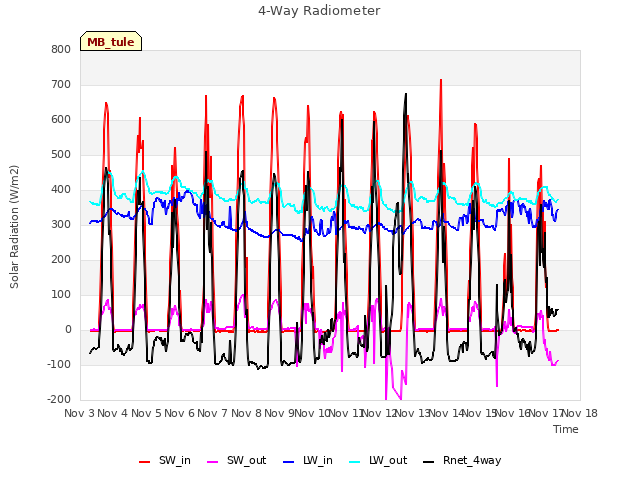Click the 400 y-axis label
Screen dimensions: 640x480
point(61,189)
